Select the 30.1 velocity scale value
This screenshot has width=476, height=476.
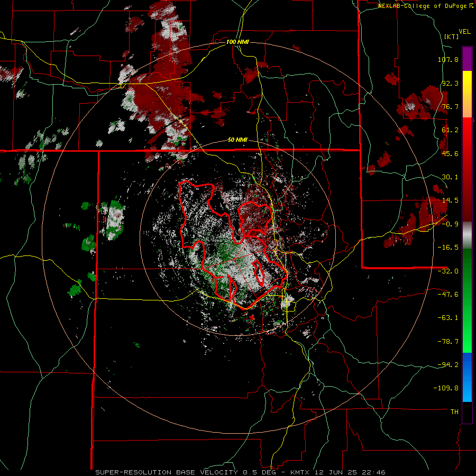tap(450, 177)
